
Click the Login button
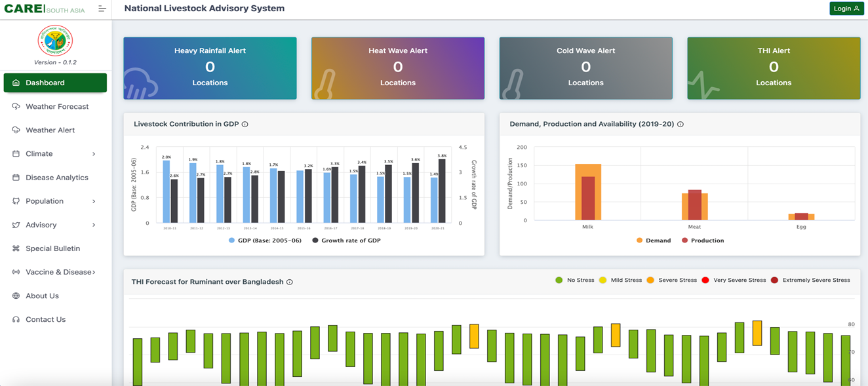[846, 9]
